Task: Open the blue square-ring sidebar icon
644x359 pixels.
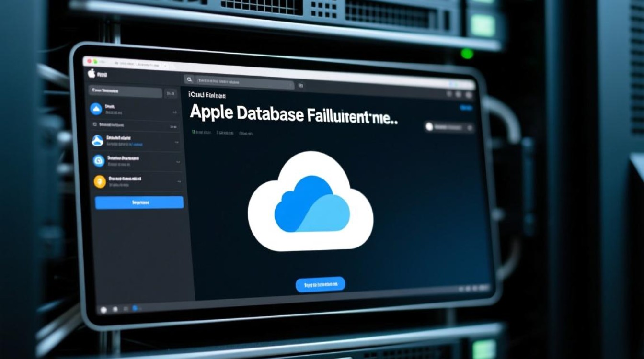Action: pos(99,161)
